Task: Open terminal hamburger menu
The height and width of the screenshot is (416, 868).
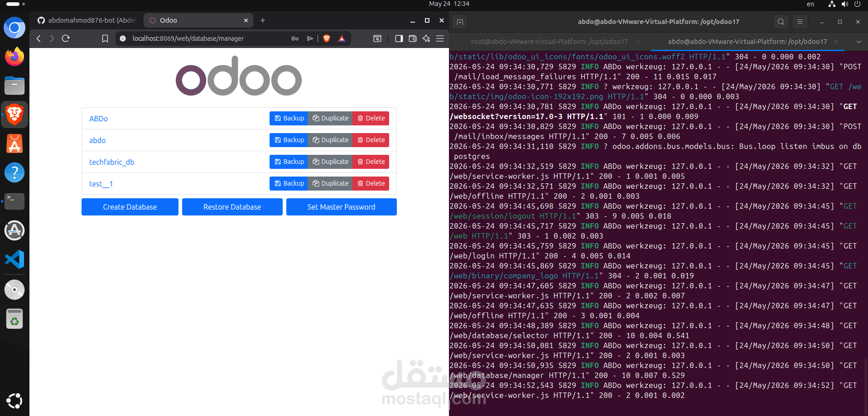Action: tap(800, 22)
